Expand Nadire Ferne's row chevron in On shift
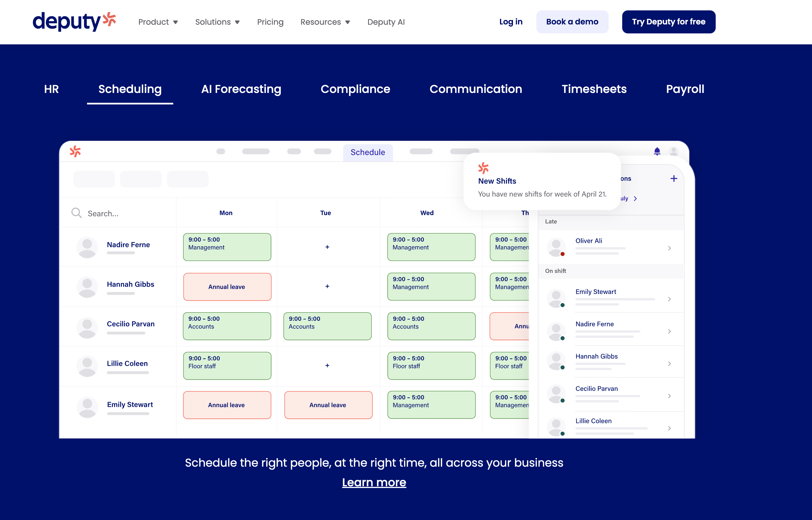Viewport: 812px width, 520px height. pos(669,332)
